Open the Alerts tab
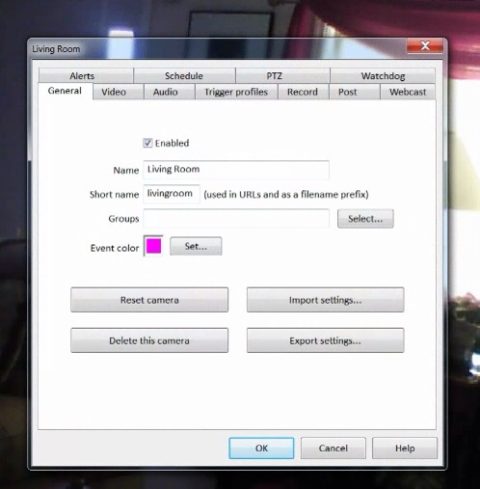This screenshot has width=480, height=489. (x=86, y=76)
